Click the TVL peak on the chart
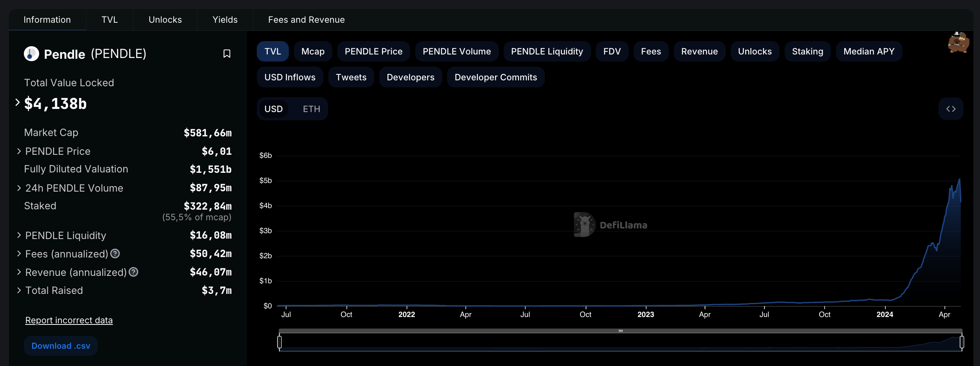 tap(959, 180)
